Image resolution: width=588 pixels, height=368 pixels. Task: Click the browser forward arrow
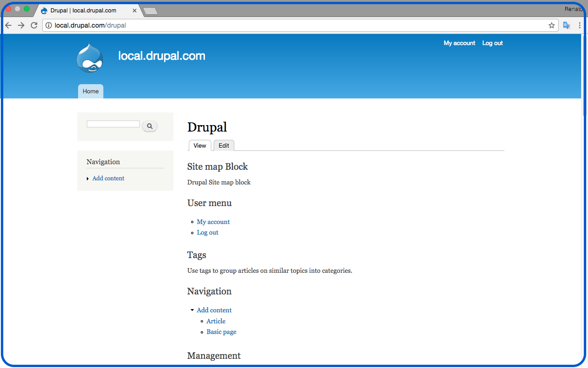tap(21, 25)
